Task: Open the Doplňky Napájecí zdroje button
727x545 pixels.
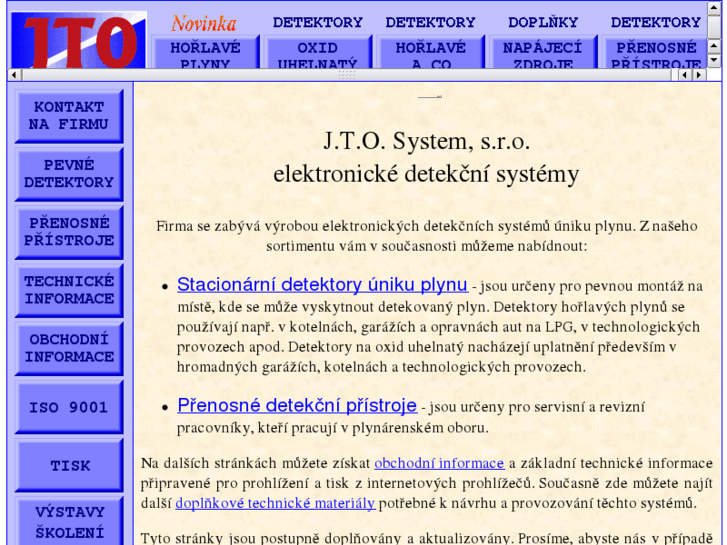Action: click(543, 53)
